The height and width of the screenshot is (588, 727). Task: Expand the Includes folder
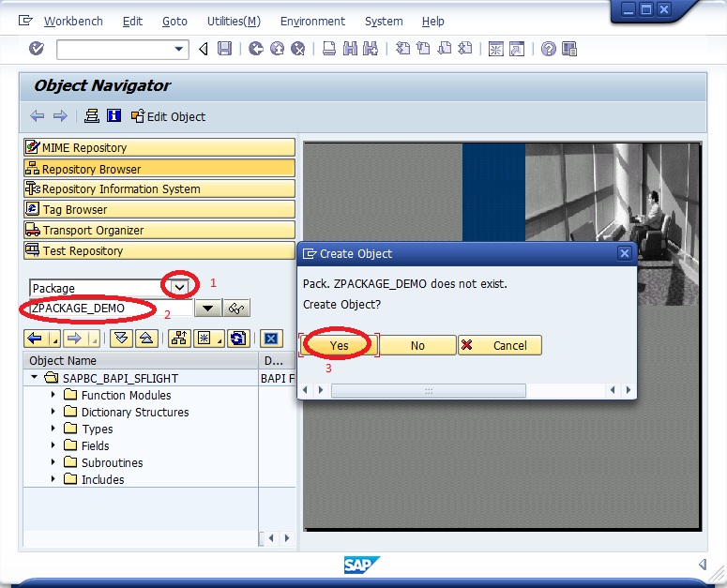point(53,479)
